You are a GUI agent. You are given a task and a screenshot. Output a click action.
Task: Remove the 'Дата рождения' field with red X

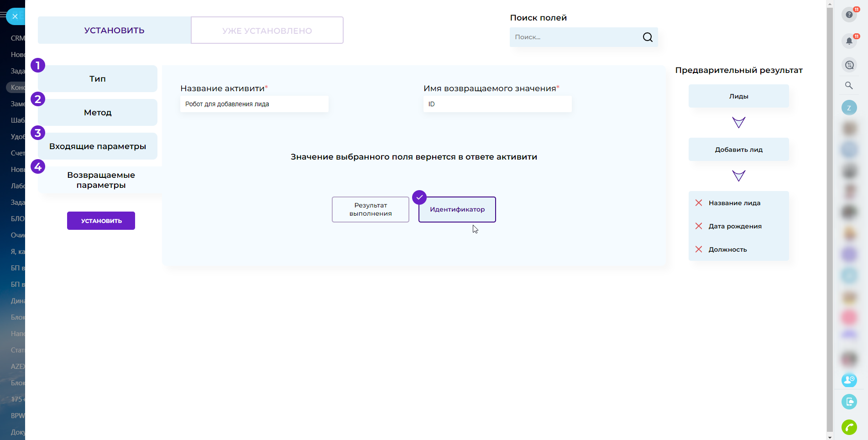click(x=698, y=226)
